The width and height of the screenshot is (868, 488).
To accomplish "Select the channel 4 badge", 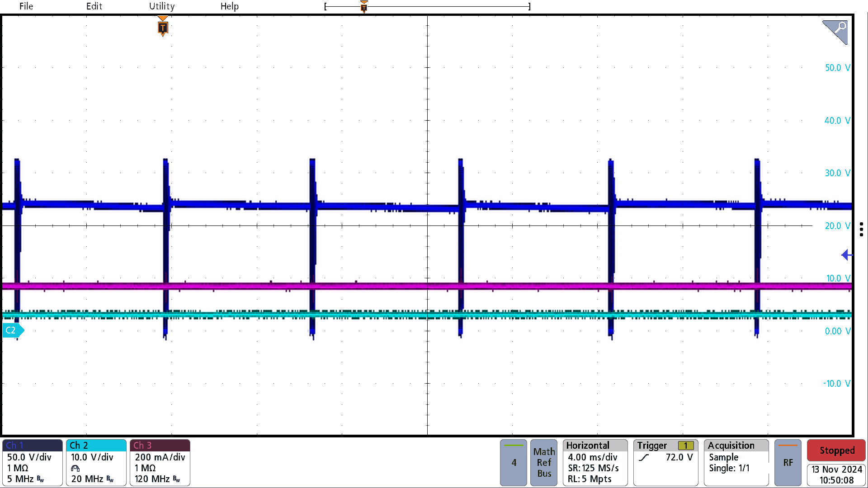I will (x=513, y=462).
